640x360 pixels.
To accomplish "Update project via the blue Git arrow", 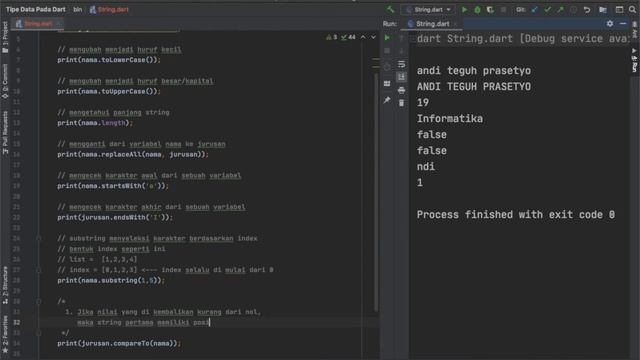I will (x=534, y=9).
